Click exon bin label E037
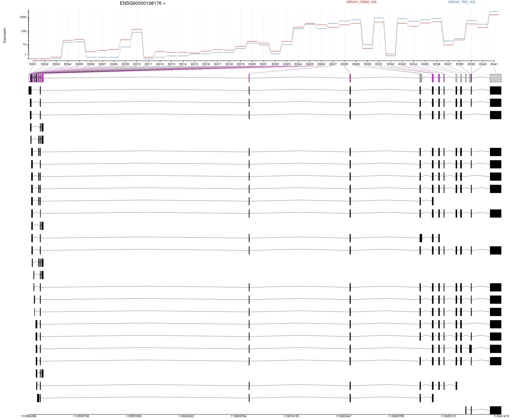525x420 pixels. pos(448,64)
